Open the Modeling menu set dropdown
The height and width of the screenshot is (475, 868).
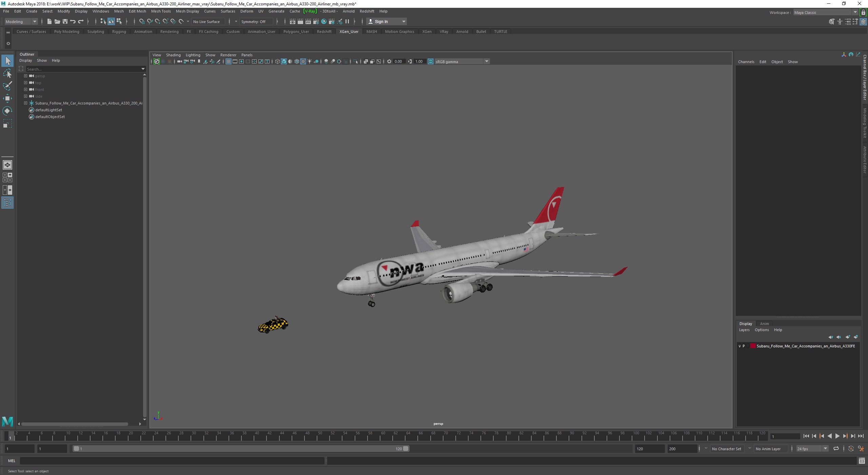point(21,21)
